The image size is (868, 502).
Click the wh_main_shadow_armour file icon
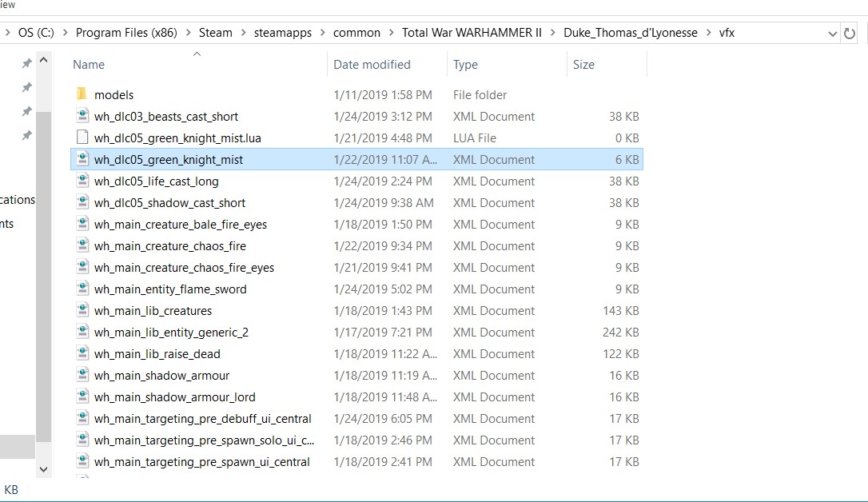pyautogui.click(x=82, y=375)
